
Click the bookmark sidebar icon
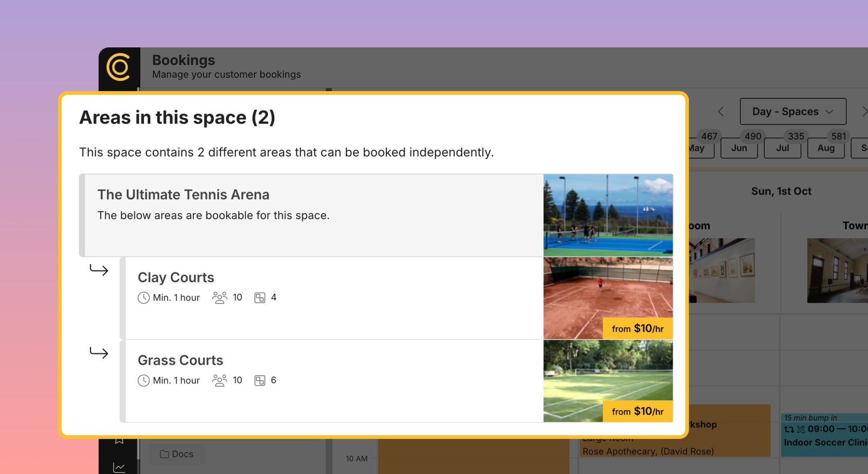coord(119,440)
